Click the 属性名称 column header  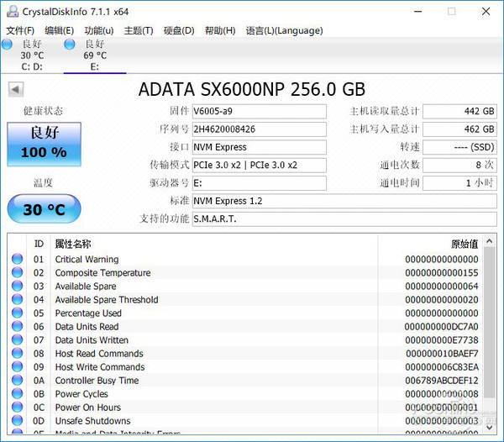click(73, 244)
